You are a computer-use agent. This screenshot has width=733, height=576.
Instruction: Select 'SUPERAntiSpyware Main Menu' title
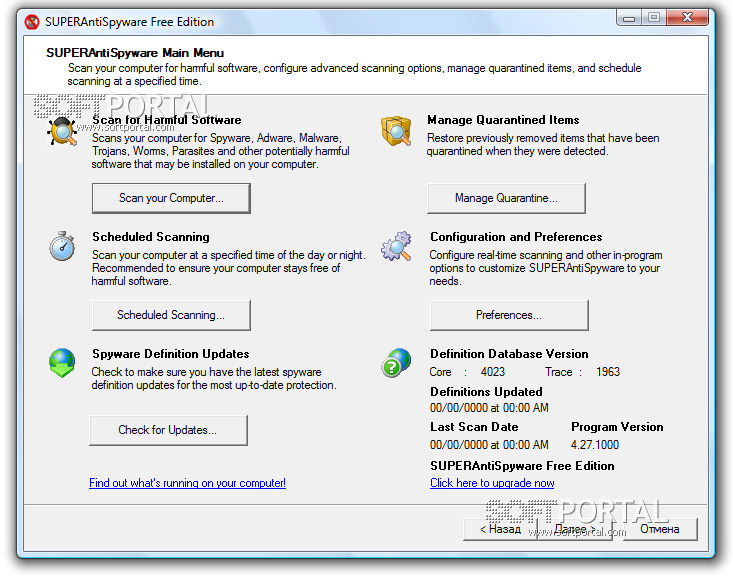click(135, 53)
